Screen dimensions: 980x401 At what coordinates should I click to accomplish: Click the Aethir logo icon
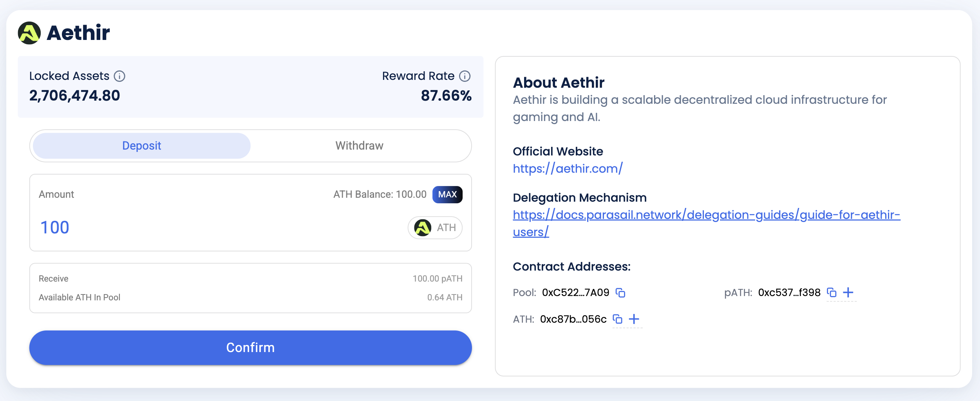tap(29, 33)
